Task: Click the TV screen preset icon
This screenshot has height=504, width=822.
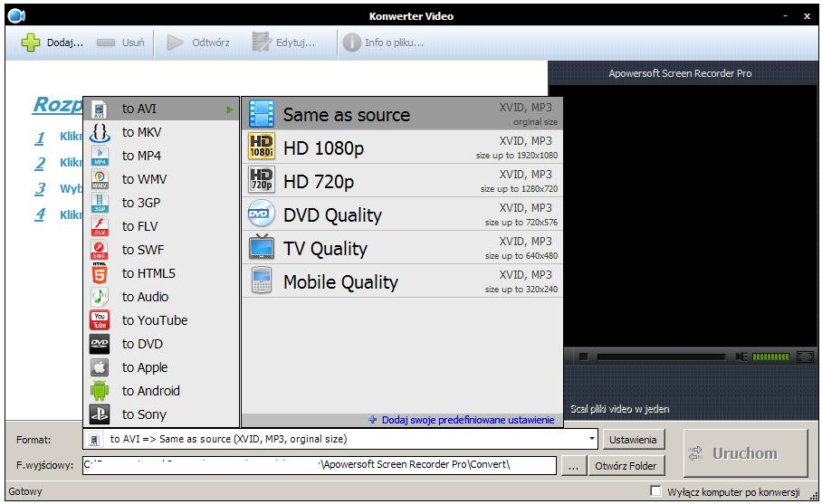Action: [261, 247]
